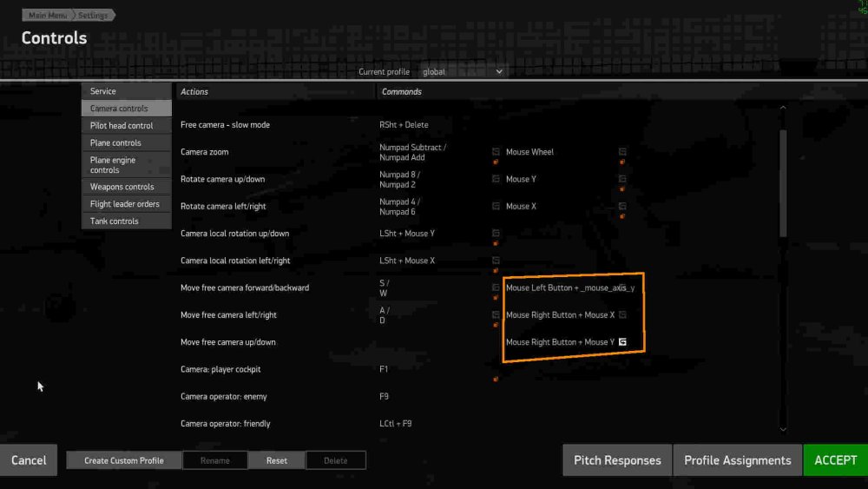Screen dimensions: 868x489
Task: Select the Service category
Action: pos(126,91)
